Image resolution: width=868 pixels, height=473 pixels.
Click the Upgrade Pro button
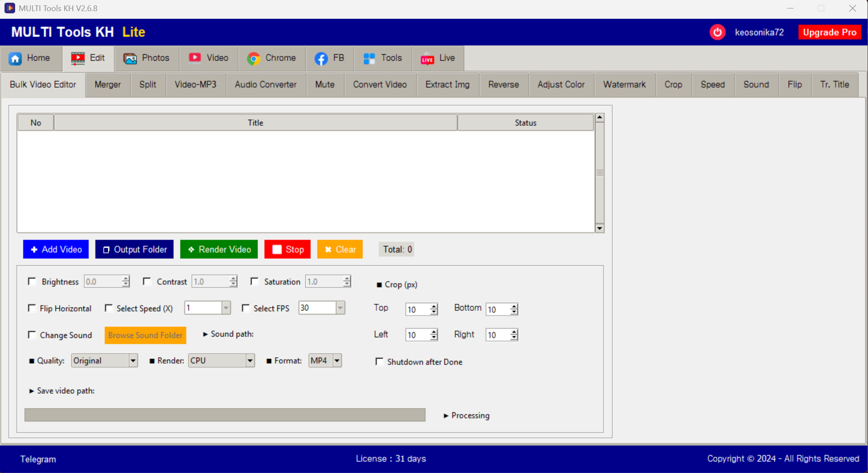(830, 32)
